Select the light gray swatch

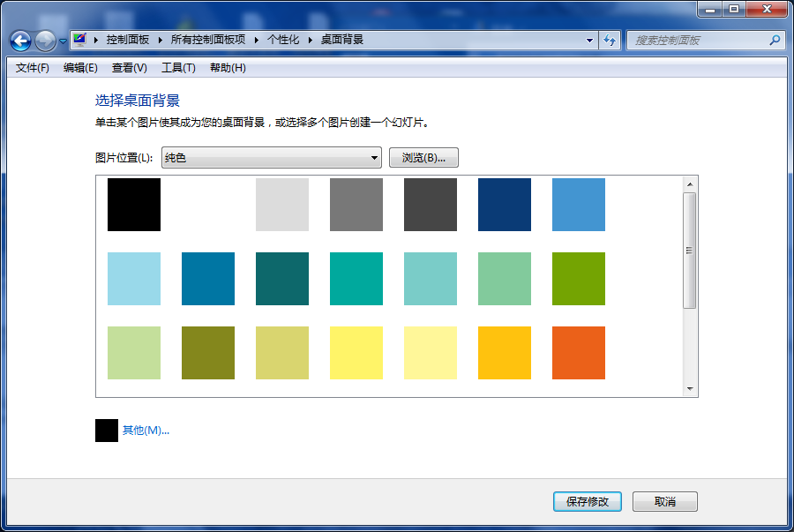coord(282,205)
